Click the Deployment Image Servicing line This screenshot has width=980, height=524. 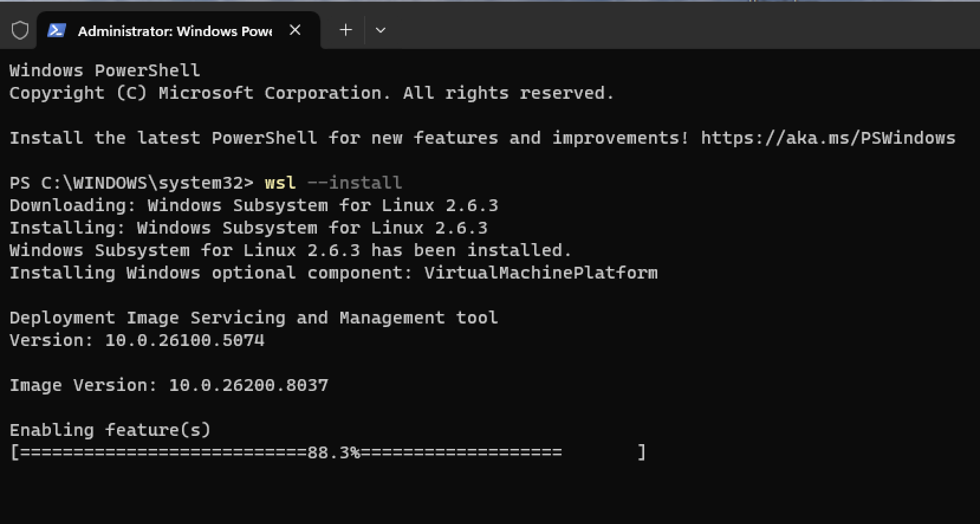254,318
